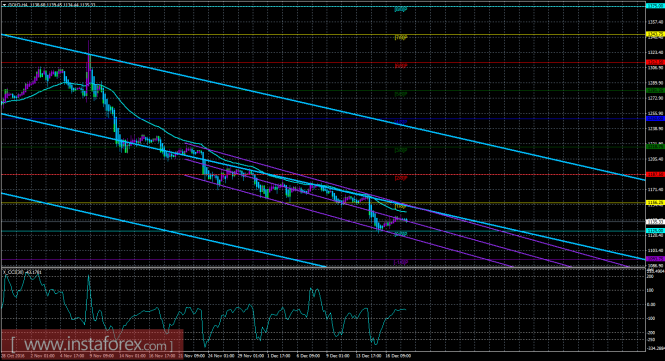Click the red upper level price tag
Viewport: 665px width, 361px height.
(655, 62)
